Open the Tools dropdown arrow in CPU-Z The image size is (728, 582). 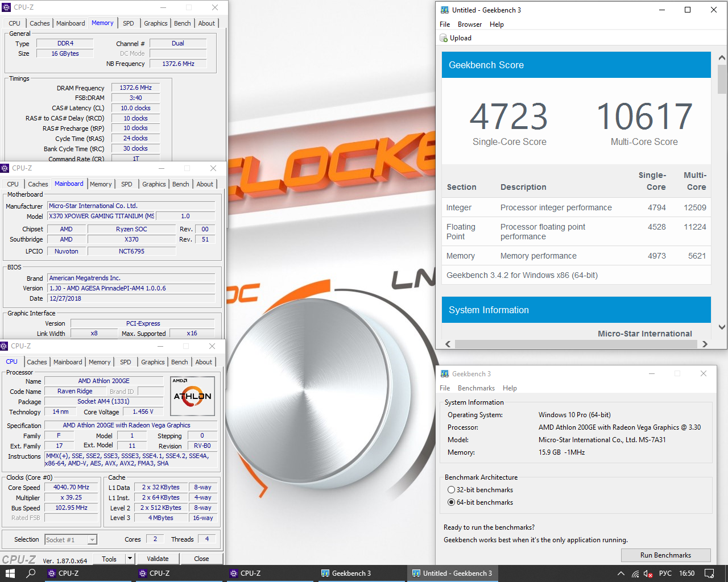tap(130, 559)
